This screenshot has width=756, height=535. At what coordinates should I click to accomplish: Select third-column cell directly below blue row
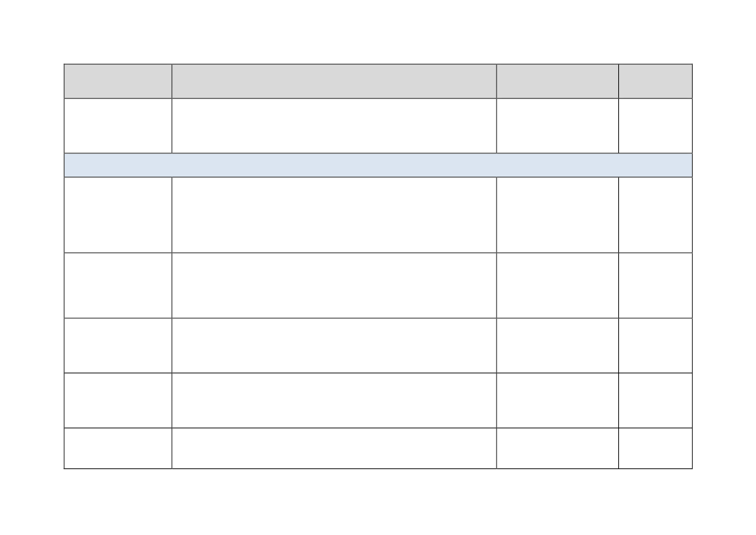(557, 215)
